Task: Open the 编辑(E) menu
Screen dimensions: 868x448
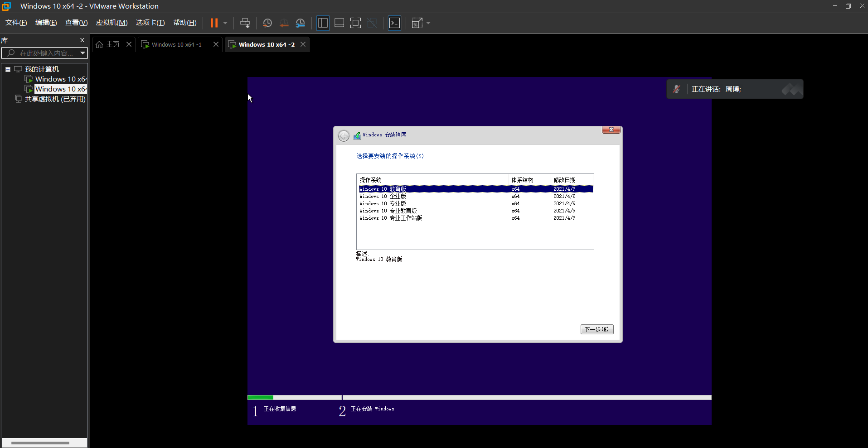Action: pyautogui.click(x=46, y=23)
